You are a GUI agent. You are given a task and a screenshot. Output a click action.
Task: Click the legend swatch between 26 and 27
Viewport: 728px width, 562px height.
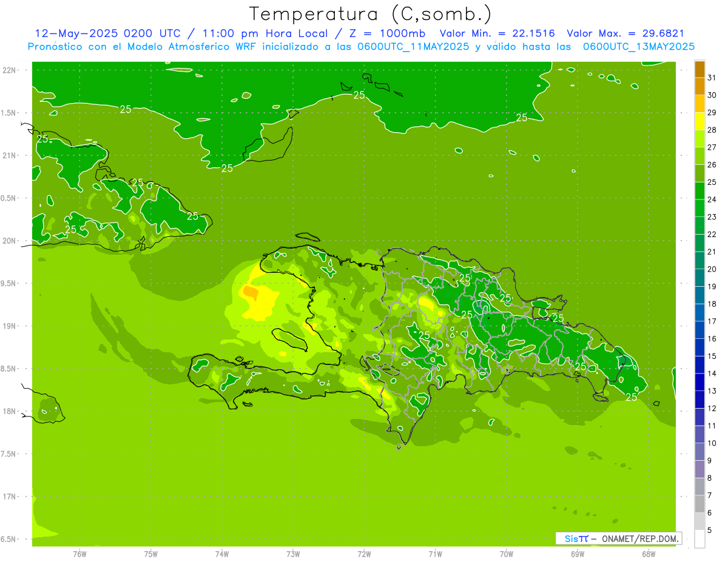[699, 156]
